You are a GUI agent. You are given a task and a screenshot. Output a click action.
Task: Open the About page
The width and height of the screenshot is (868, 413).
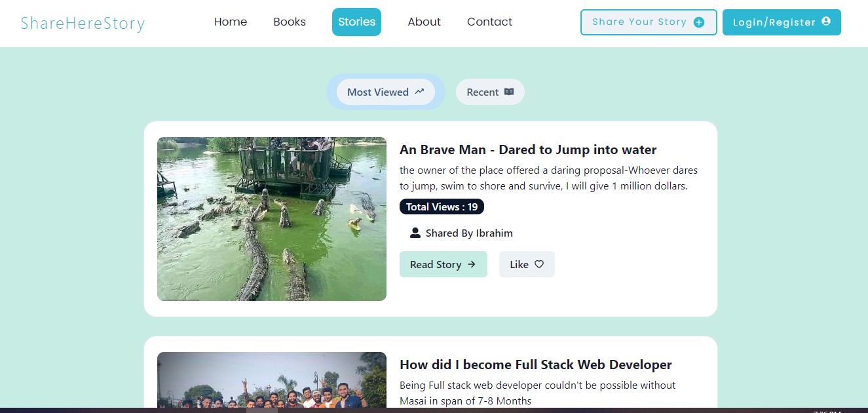tap(424, 22)
